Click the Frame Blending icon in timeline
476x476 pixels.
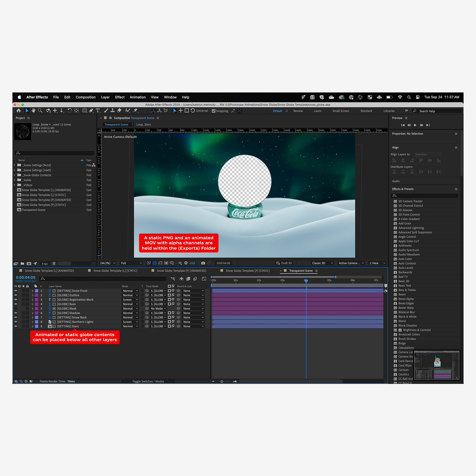point(188,279)
